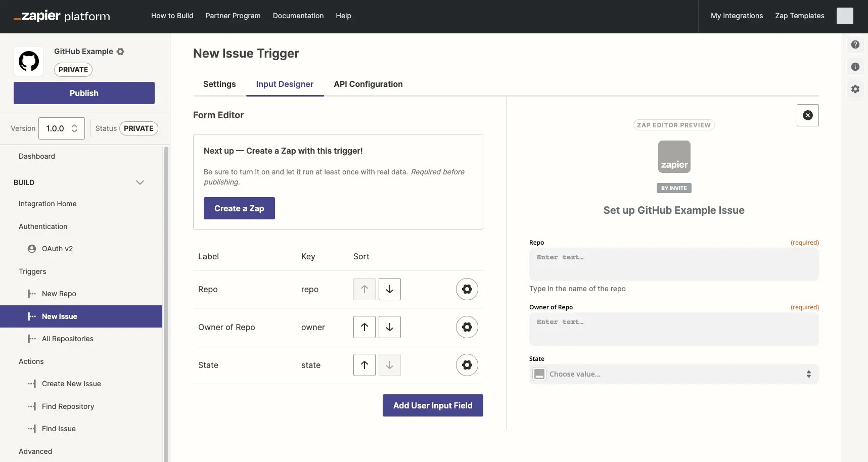
Task: Open field settings gear for the Repo row
Action: click(x=467, y=289)
